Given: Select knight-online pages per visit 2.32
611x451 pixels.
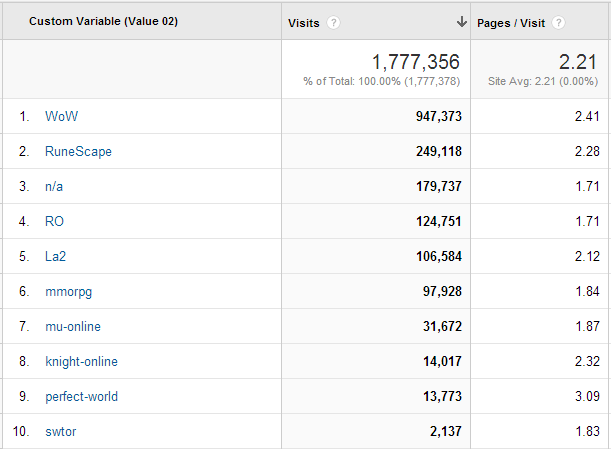Looking at the screenshot, I should [587, 361].
